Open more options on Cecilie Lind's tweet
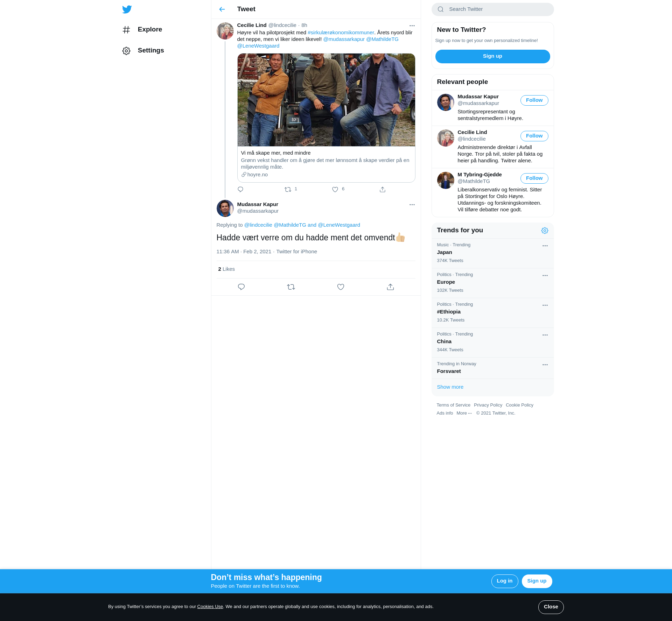Viewport: 672px width, 621px height. coord(412,26)
